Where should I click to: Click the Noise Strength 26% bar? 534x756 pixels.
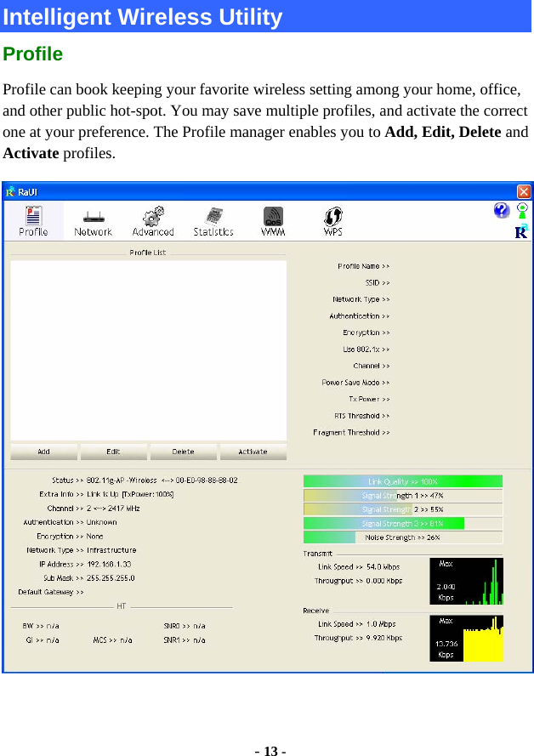403,537
